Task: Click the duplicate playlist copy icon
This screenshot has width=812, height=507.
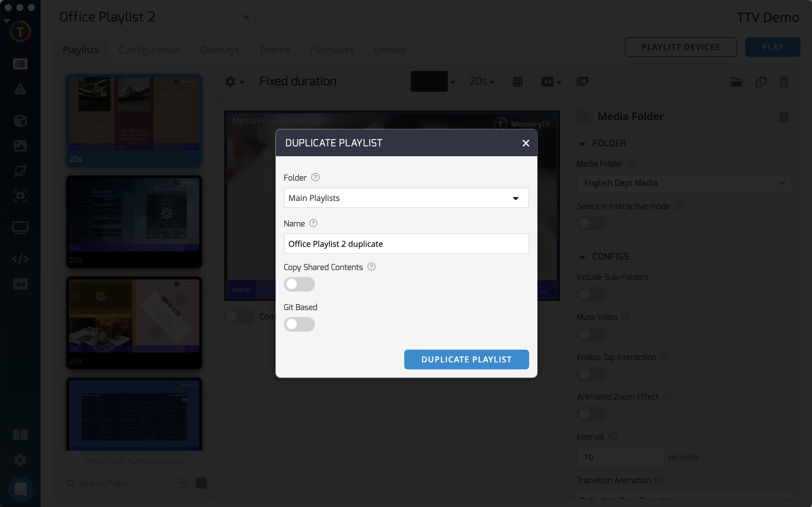Action: point(761,82)
